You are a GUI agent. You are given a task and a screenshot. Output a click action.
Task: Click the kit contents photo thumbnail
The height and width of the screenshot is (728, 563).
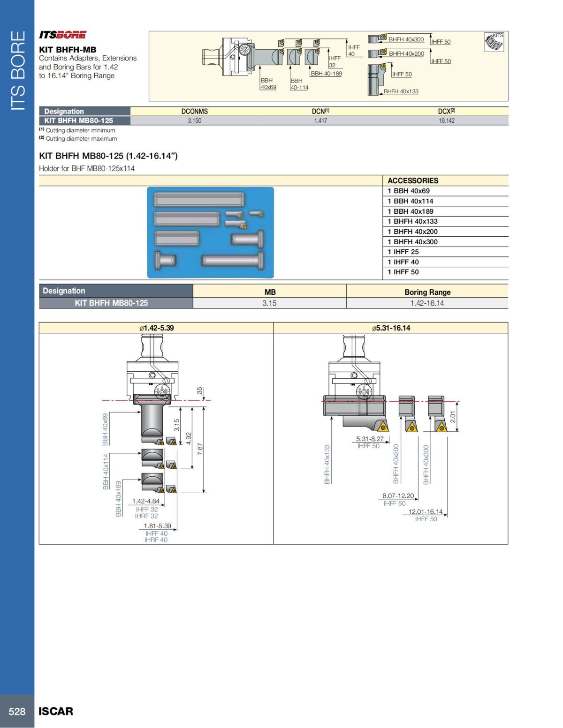coord(210,233)
